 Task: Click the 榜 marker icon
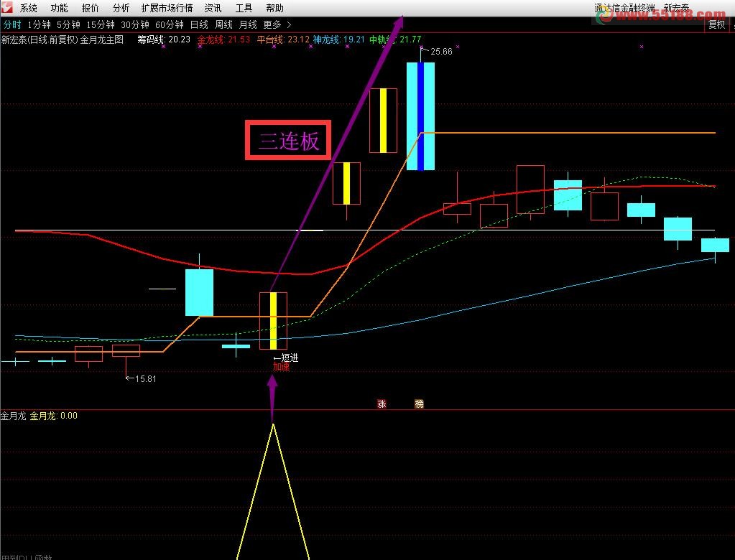click(x=419, y=404)
